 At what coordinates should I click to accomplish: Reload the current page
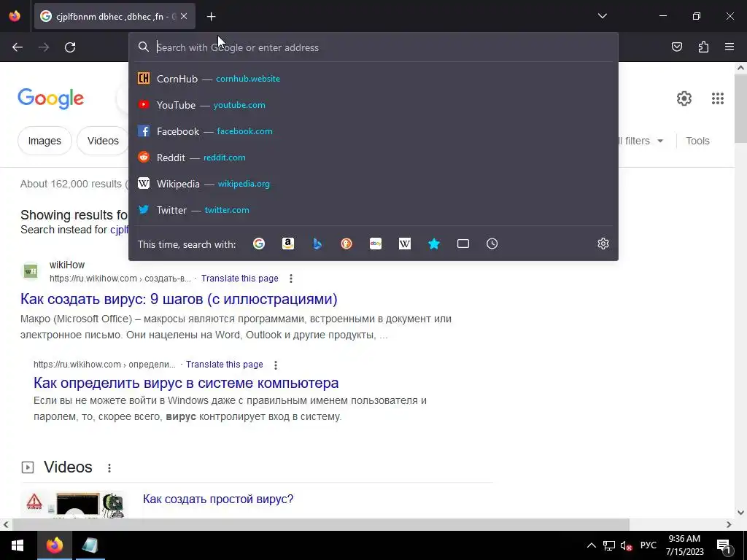pyautogui.click(x=70, y=47)
